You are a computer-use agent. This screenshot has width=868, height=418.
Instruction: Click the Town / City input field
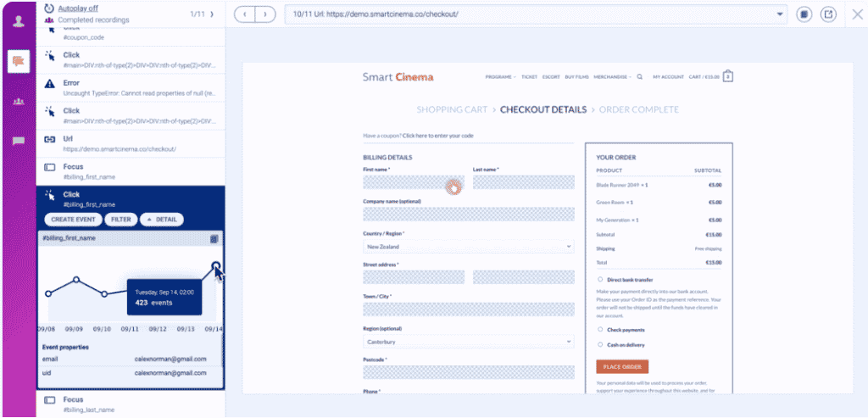[x=468, y=309]
